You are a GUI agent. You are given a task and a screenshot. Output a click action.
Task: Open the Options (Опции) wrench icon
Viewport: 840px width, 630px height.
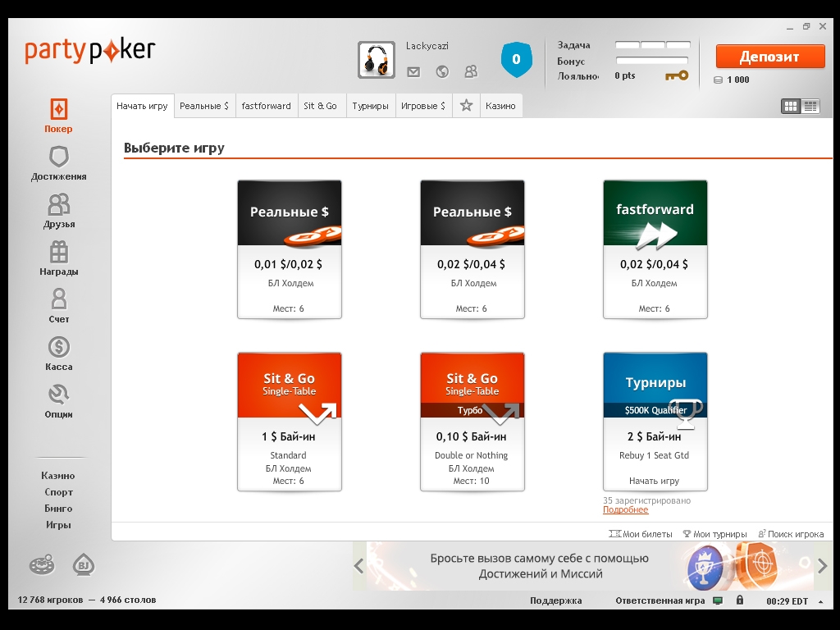click(59, 395)
